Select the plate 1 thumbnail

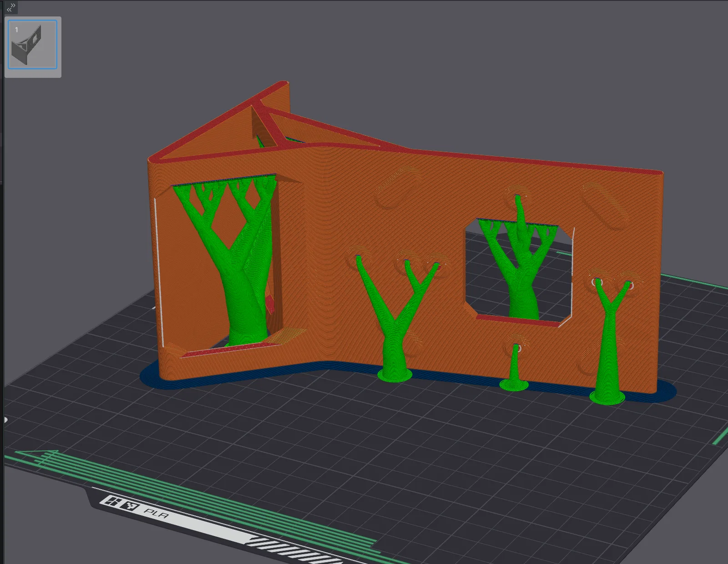click(32, 45)
